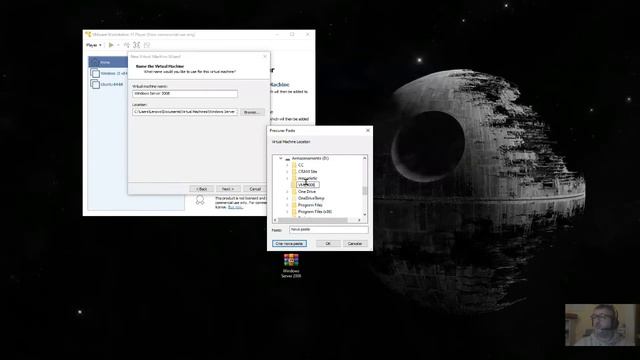
Task: Select Home in the VMware library
Action: [x=109, y=62]
